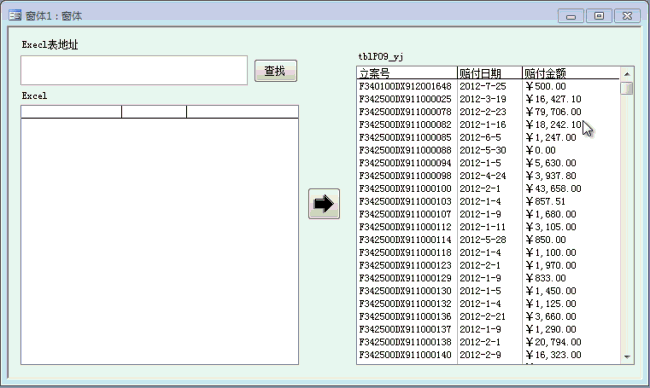
Task: Click the 赔付金额 column header
Action: click(x=571, y=73)
